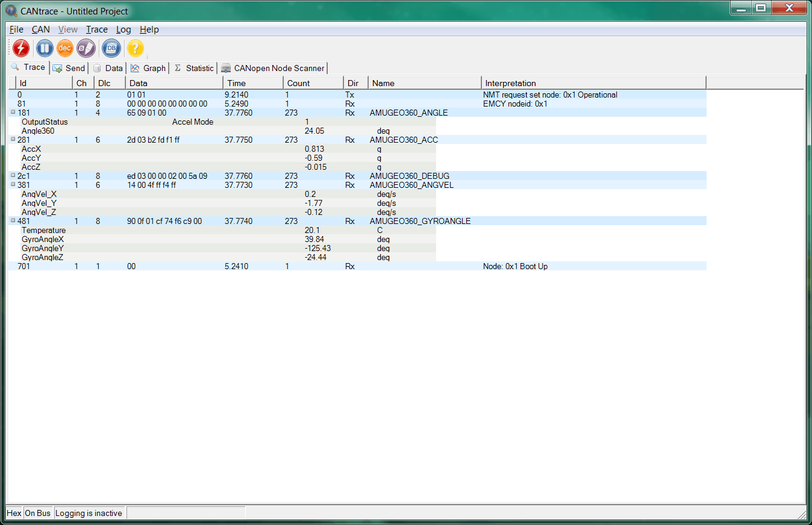Open the Trace menu

tap(96, 30)
